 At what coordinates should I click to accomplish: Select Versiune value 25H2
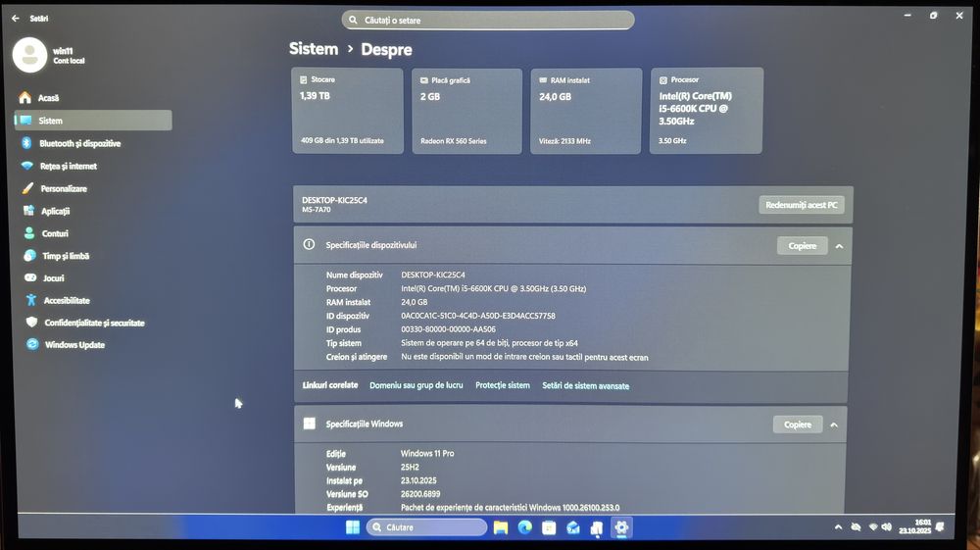[x=410, y=467]
